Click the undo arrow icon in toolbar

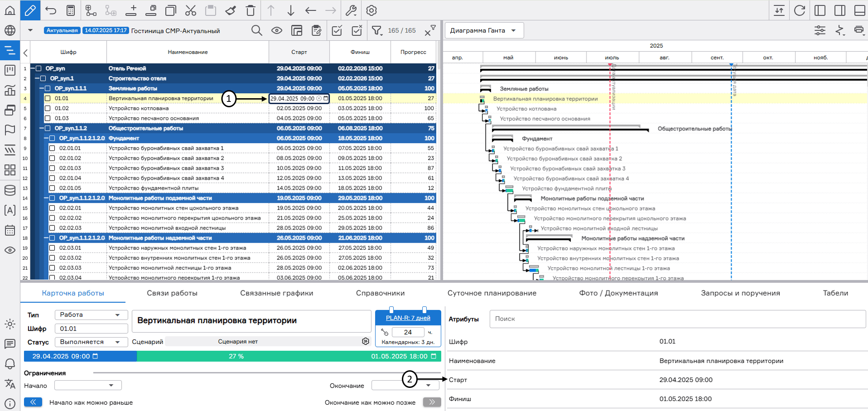[51, 10]
